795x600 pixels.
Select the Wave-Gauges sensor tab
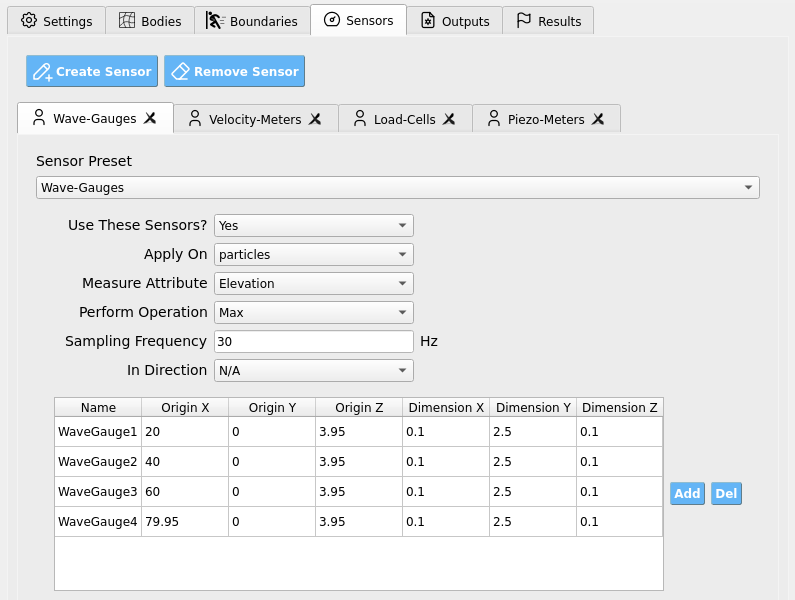point(95,118)
